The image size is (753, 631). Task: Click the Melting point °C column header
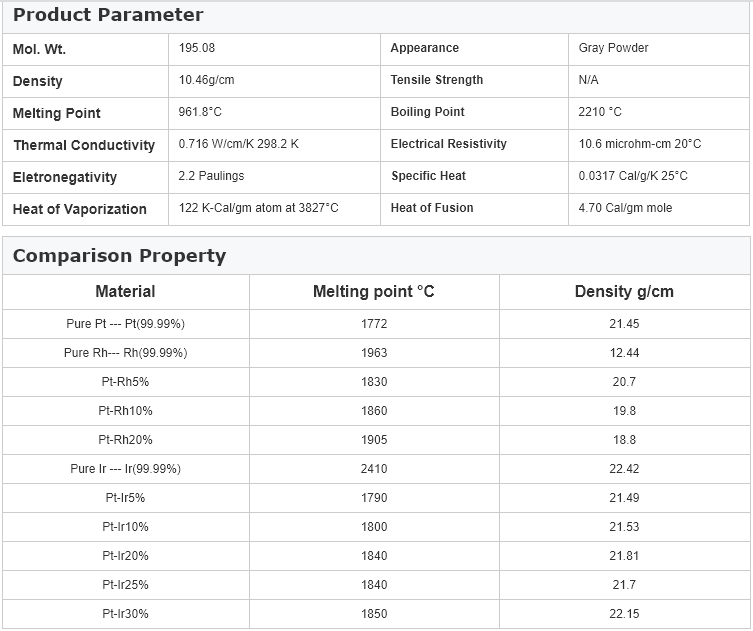coord(373,292)
